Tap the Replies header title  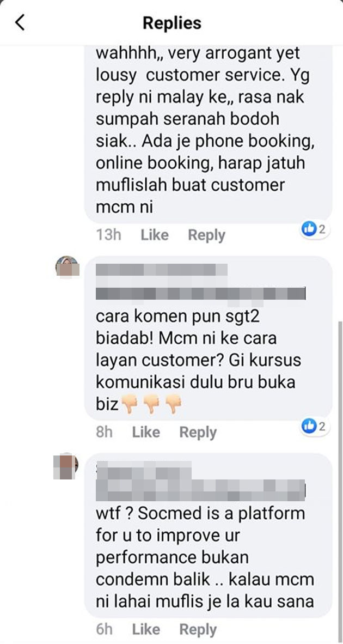[x=172, y=22]
